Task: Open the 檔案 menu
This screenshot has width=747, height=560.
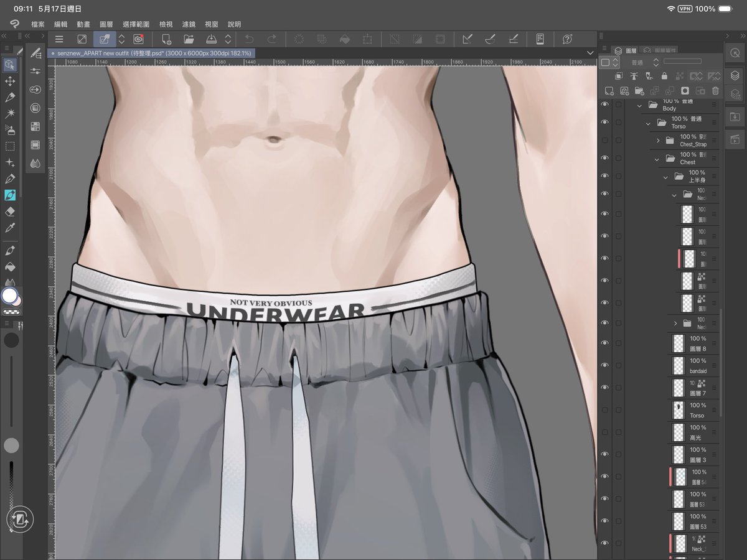Action: 37,24
